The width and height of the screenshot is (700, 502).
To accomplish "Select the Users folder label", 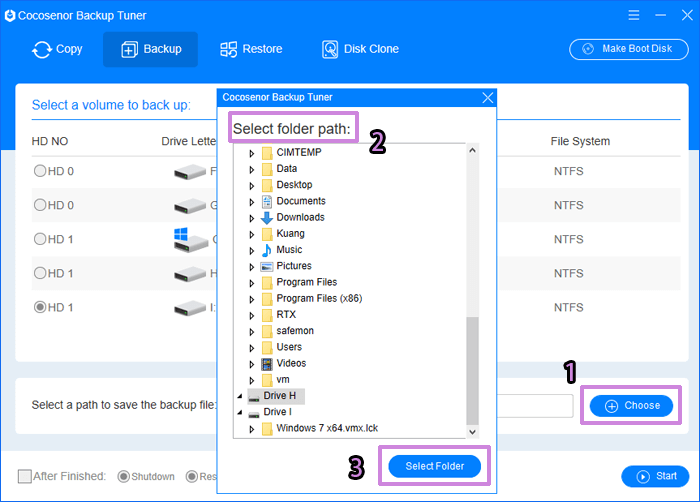I will 289,347.
